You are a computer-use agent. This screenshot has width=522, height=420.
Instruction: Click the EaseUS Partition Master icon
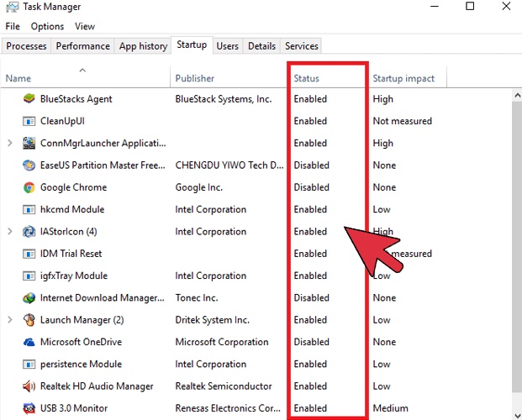(x=29, y=165)
